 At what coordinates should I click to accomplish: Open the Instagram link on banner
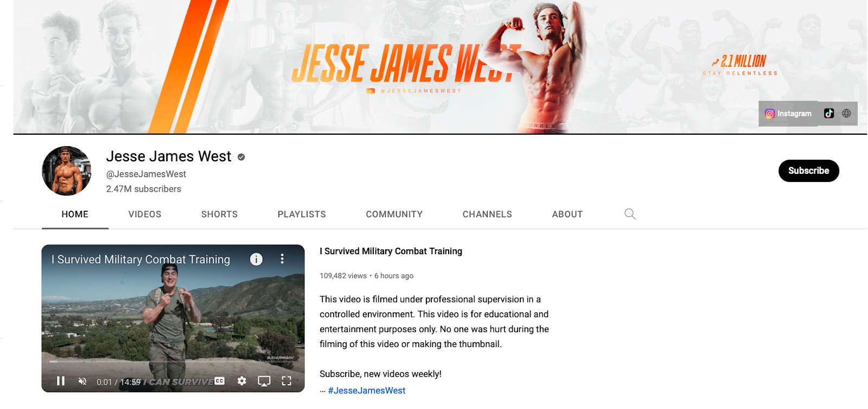(788, 114)
